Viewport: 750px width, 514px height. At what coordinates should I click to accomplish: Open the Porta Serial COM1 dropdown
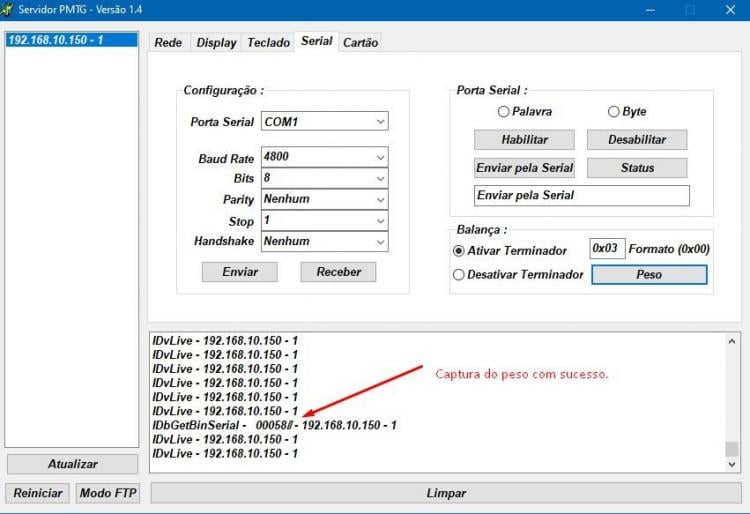(325, 121)
